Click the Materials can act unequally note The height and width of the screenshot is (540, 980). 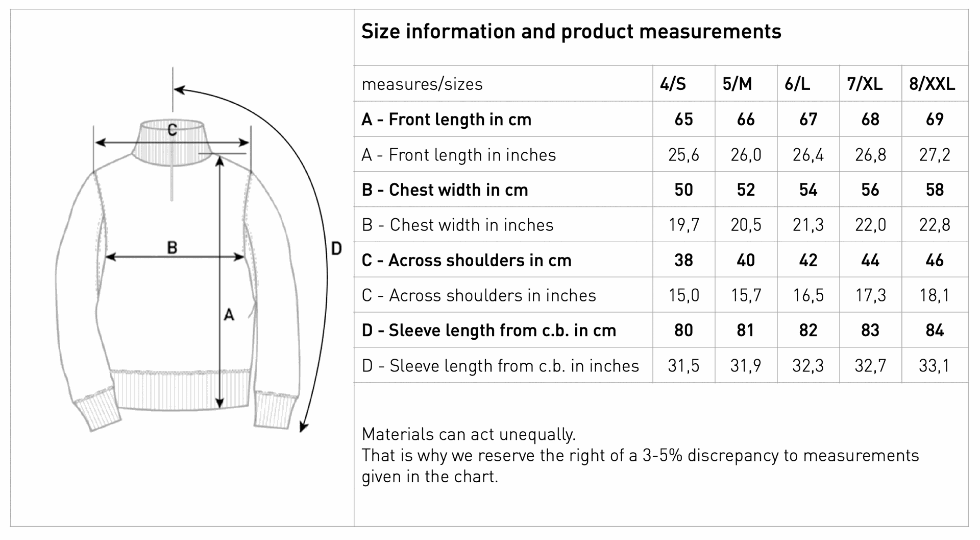tap(469, 434)
